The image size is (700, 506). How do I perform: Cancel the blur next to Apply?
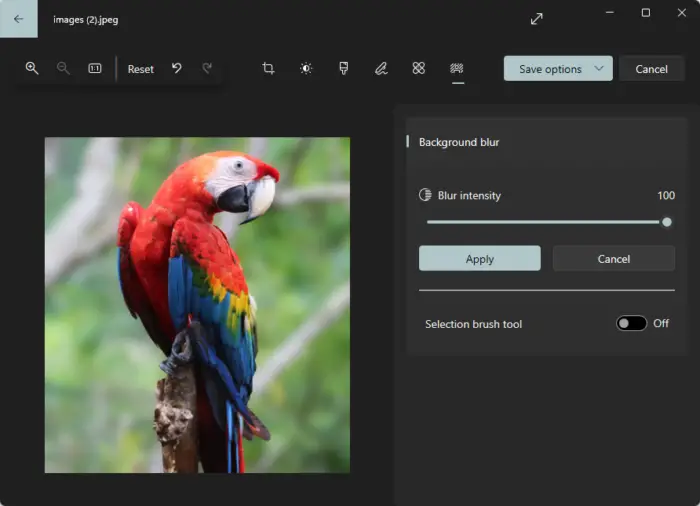(x=614, y=258)
